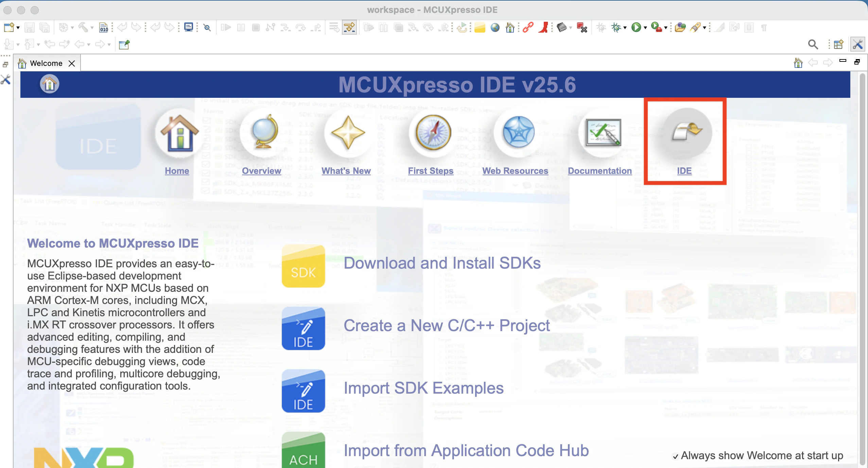
Task: Click the checklist Documentation icon
Action: (603, 132)
